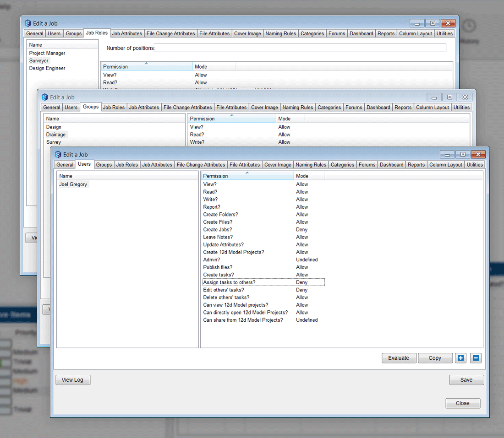Viewport: 504px width, 438px height.
Task: Click Deny mode for Create Jobs permission
Action: click(301, 230)
